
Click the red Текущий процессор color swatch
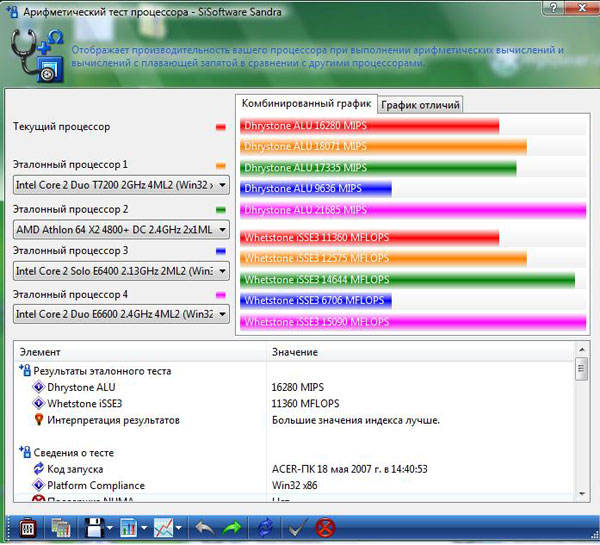[x=221, y=127]
